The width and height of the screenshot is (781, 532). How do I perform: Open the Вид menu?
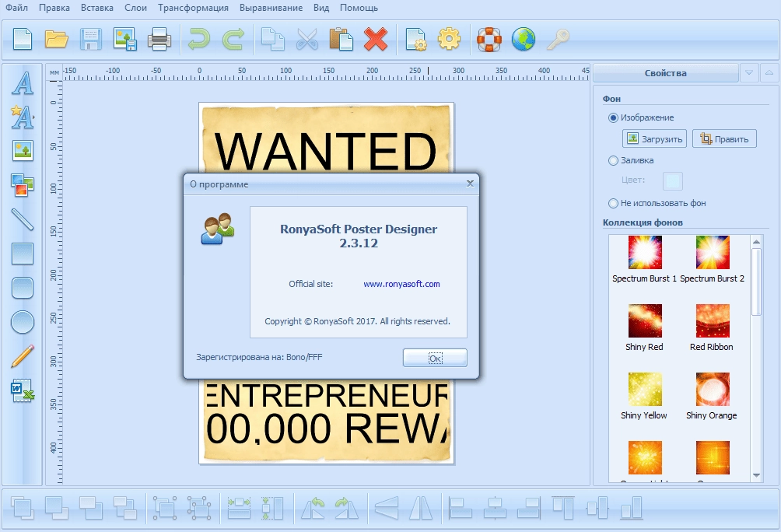(x=321, y=8)
